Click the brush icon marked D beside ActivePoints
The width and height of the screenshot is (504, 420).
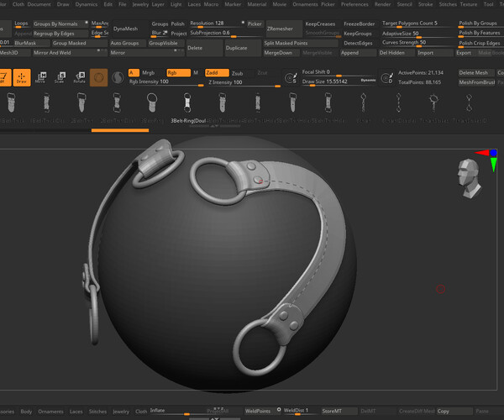386,77
